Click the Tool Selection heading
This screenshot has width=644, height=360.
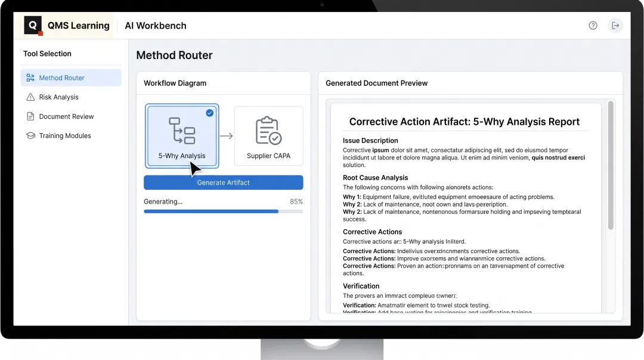(47, 54)
